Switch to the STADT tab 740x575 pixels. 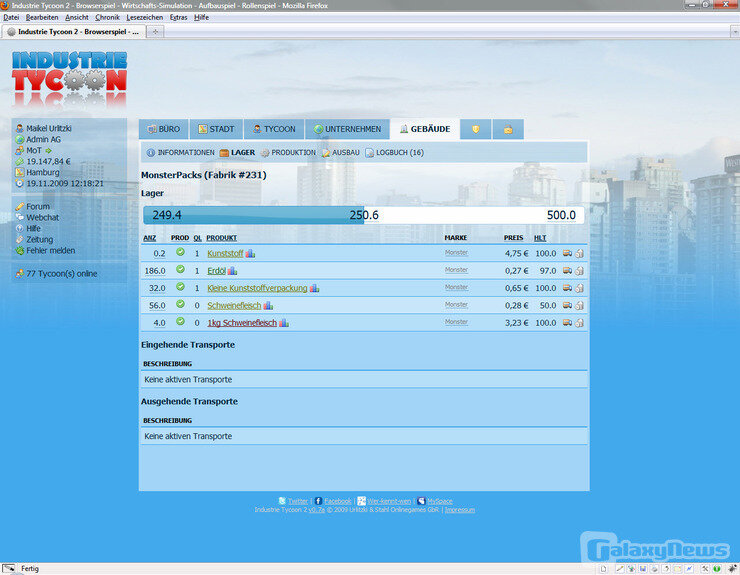click(216, 129)
